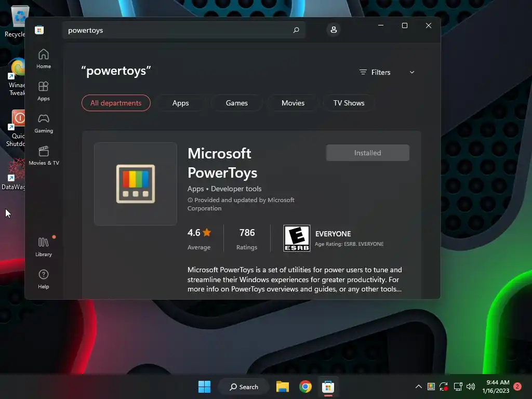
Task: Open the Apps section in sidebar
Action: click(x=44, y=91)
